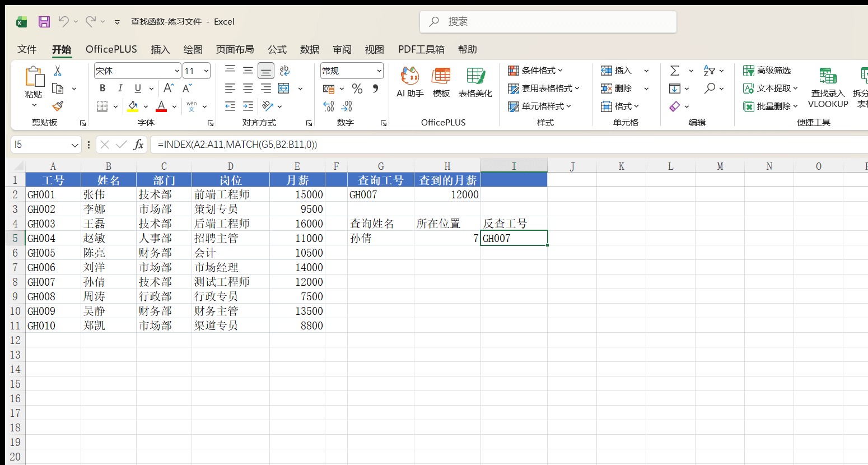Click decrease indent icon
This screenshot has height=465, width=868.
coord(230,106)
